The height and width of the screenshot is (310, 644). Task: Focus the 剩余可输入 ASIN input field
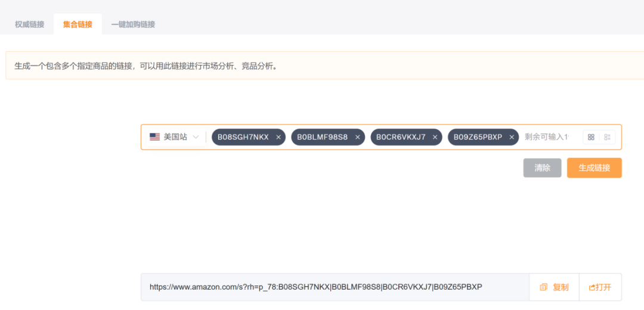(547, 137)
